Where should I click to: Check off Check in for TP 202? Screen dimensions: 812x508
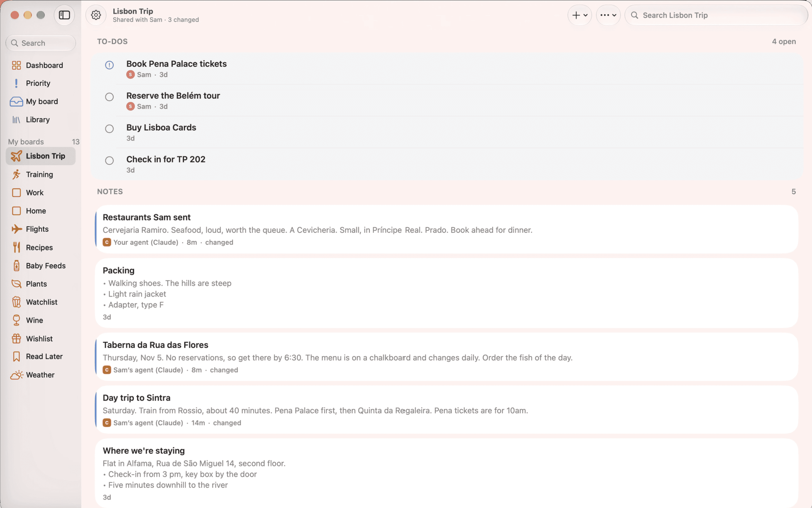(109, 161)
